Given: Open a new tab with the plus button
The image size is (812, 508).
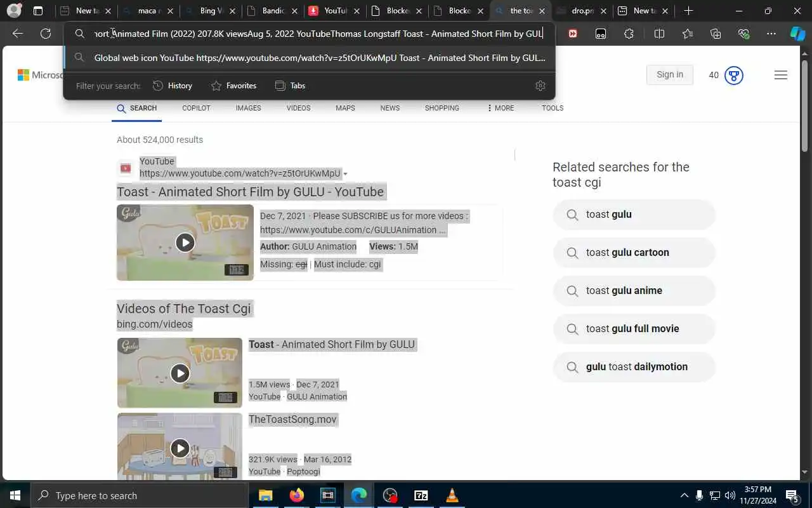Looking at the screenshot, I should coord(688,11).
